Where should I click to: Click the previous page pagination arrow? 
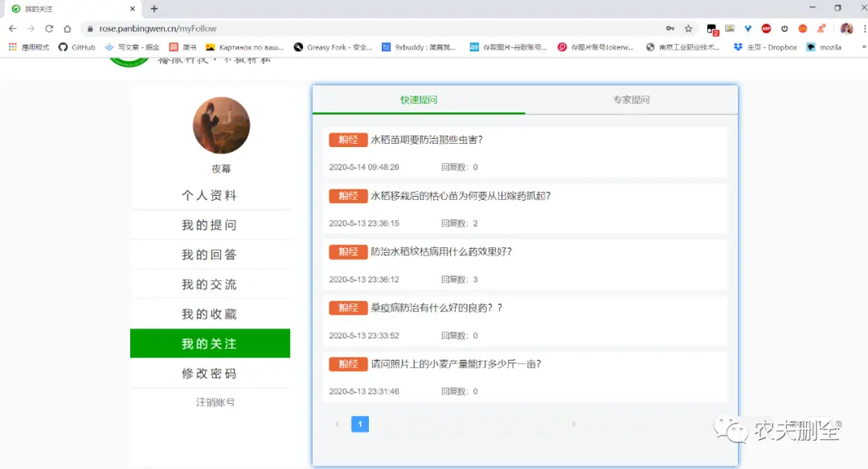[x=337, y=424]
